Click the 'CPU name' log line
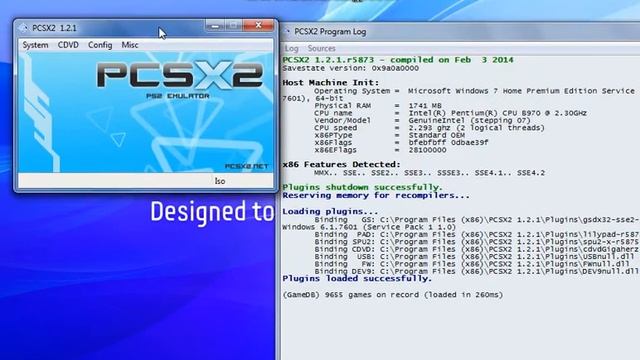Viewport: 640px width, 360px height. point(450,113)
